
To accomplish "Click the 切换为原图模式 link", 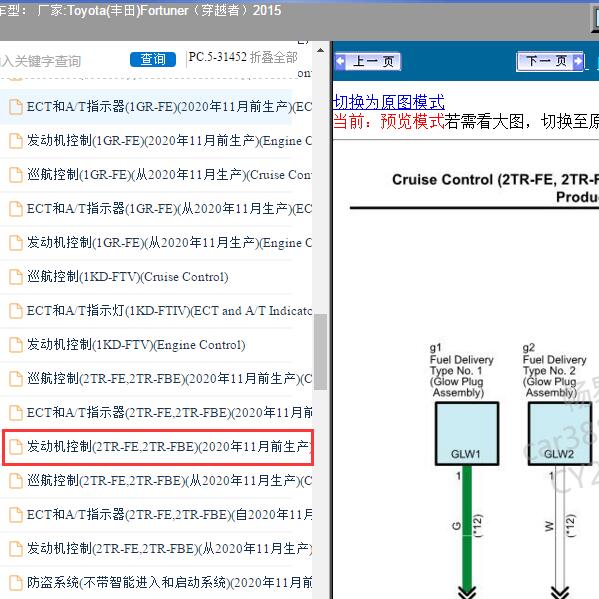I will click(x=389, y=102).
